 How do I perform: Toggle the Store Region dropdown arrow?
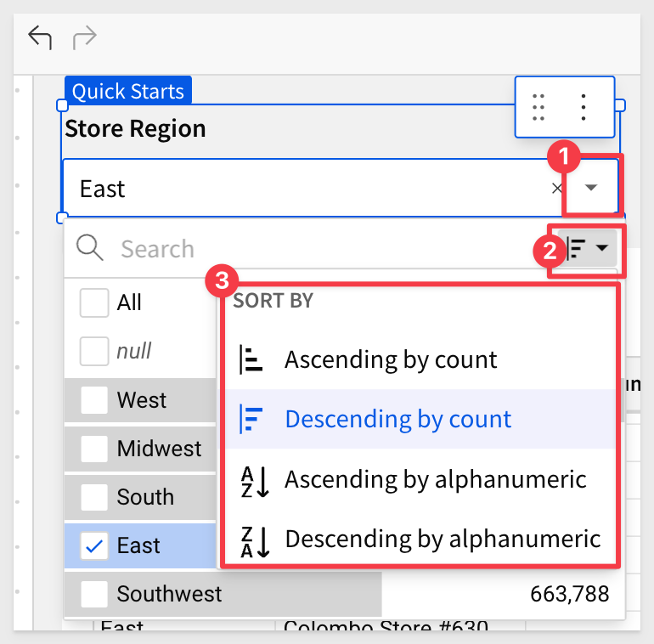(x=590, y=188)
